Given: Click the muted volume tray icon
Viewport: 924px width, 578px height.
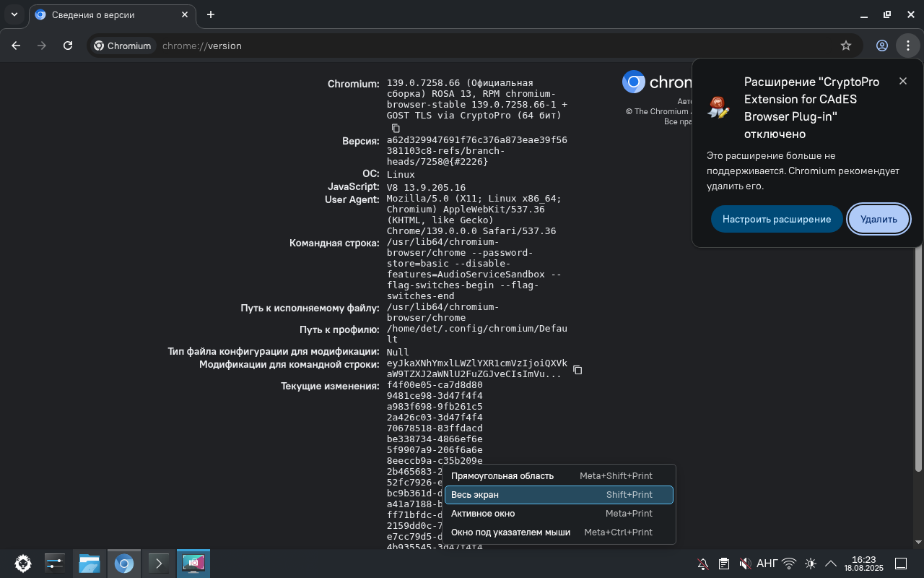Looking at the screenshot, I should click(746, 564).
